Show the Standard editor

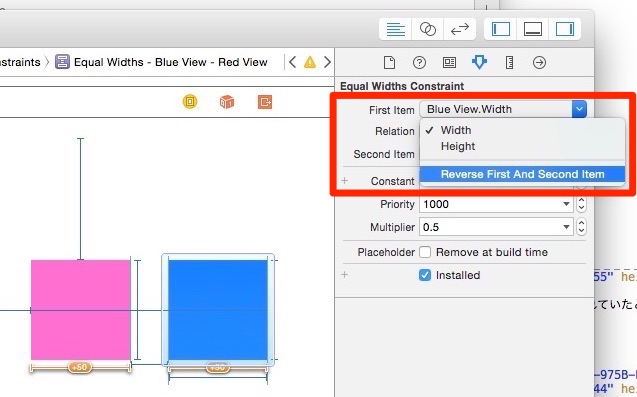click(x=395, y=29)
